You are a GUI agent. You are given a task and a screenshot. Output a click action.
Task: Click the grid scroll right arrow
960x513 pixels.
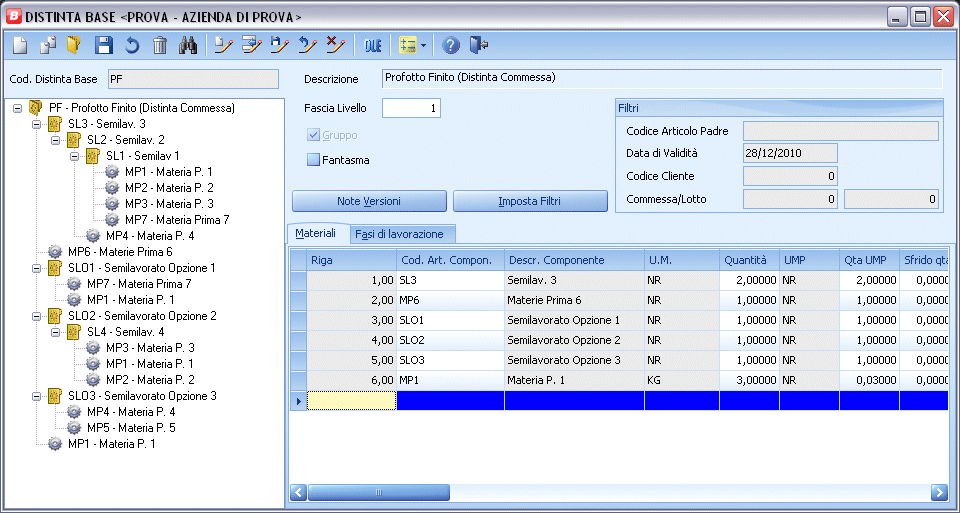coord(939,492)
